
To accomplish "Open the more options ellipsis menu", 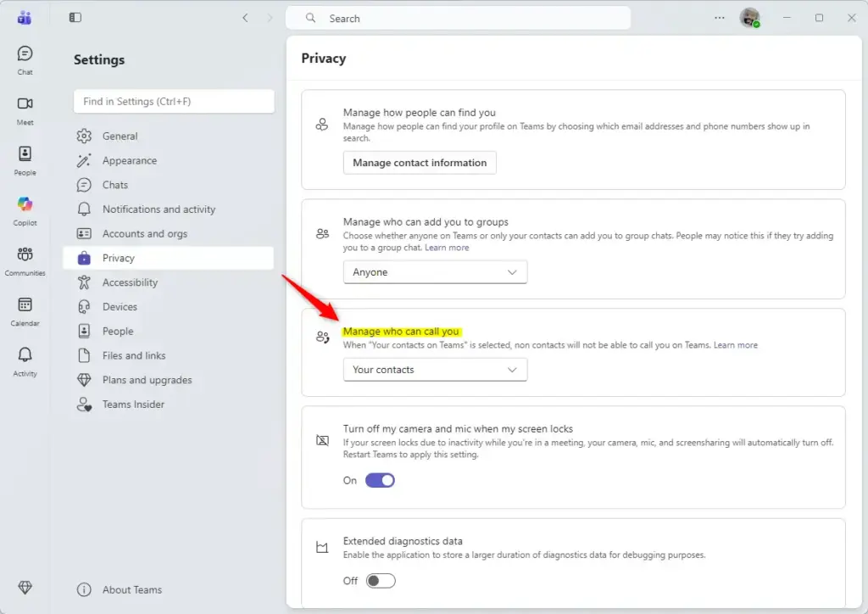I will point(719,18).
